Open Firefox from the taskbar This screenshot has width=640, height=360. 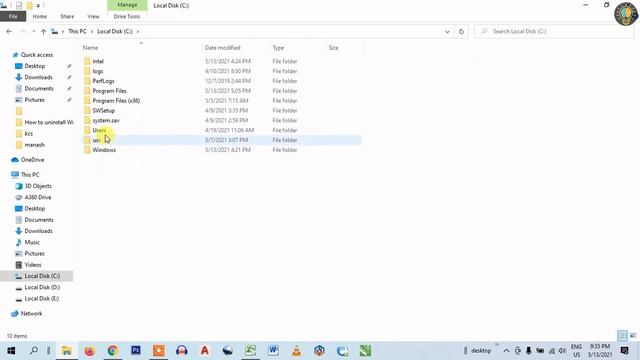click(89, 351)
